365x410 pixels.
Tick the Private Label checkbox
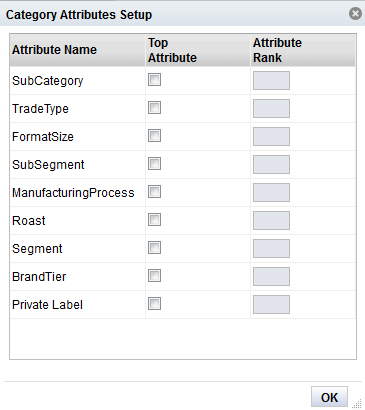(154, 304)
